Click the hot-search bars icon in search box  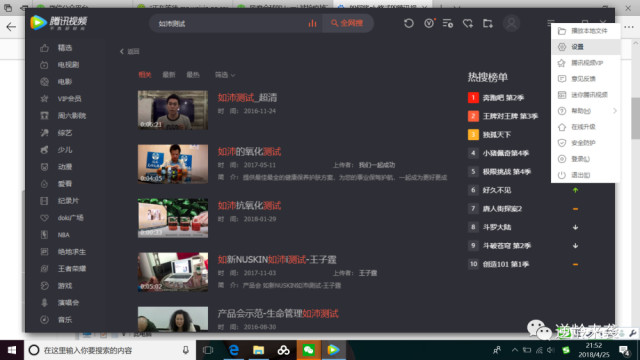pyautogui.click(x=313, y=23)
